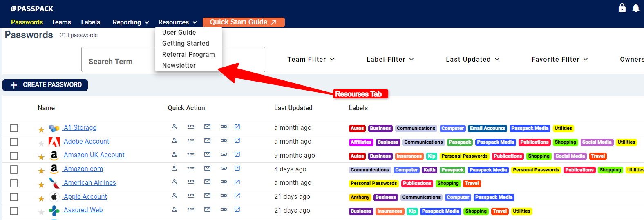Open the A1 Storage password link
This screenshot has width=644, height=220.
[80, 127]
